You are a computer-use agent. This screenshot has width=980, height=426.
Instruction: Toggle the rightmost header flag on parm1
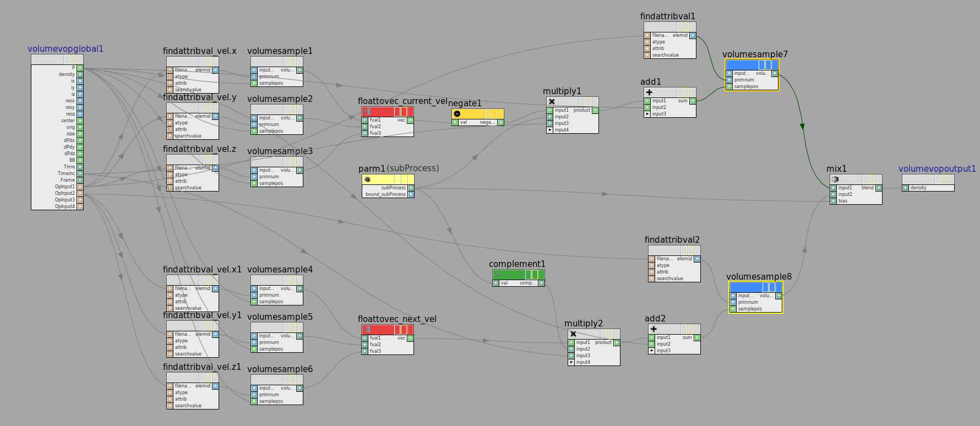click(411, 179)
